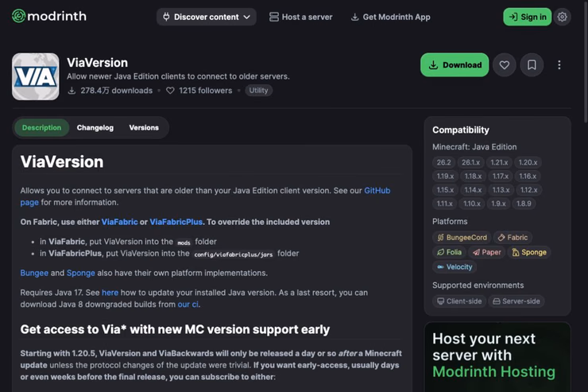The image size is (588, 392).
Task: Follow the ViaFabricPlus link
Action: [176, 222]
